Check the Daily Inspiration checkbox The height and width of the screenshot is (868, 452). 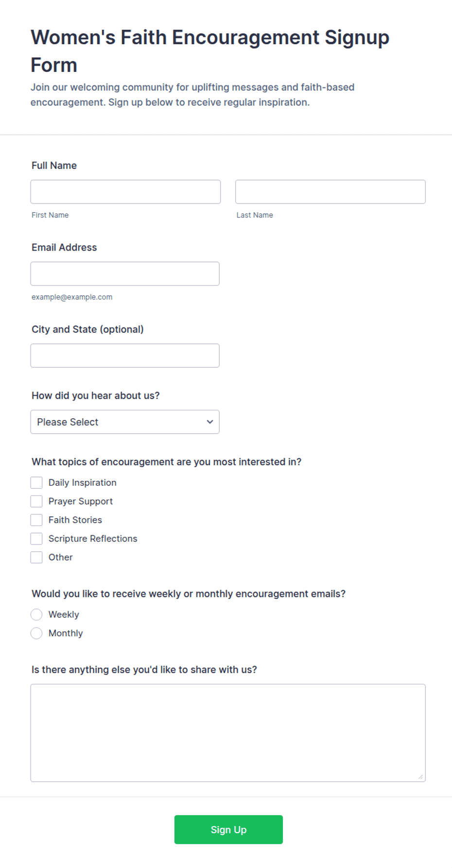click(x=36, y=483)
